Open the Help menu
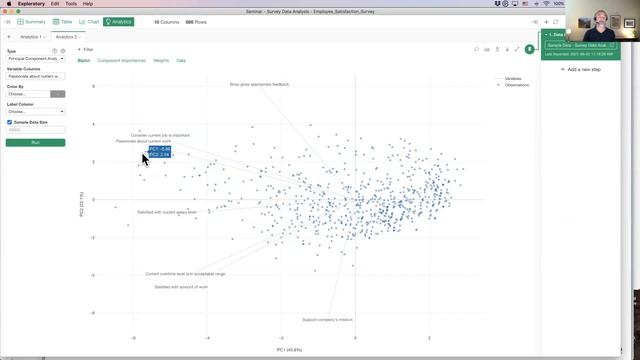The image size is (640, 360). (x=88, y=4)
